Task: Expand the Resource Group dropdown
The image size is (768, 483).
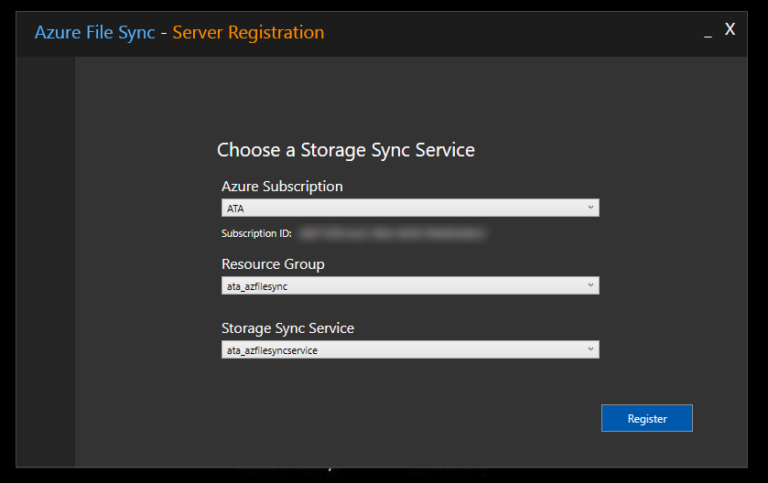Action: [x=409, y=286]
